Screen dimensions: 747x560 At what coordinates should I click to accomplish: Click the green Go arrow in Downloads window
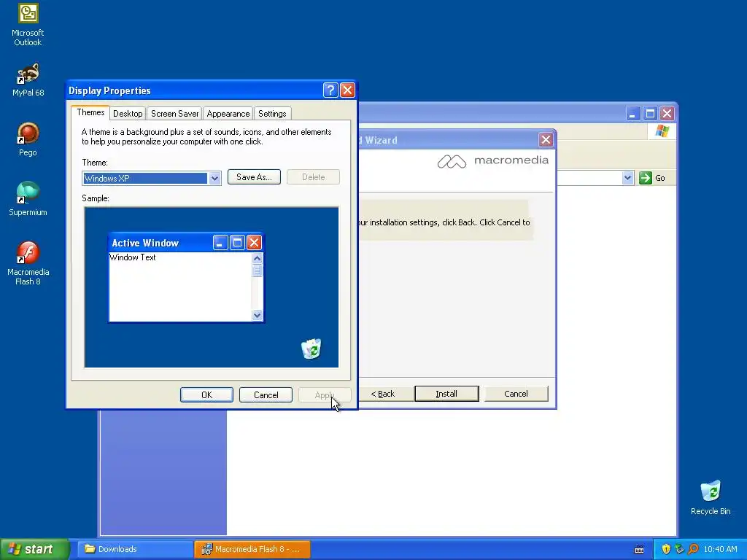pos(645,178)
